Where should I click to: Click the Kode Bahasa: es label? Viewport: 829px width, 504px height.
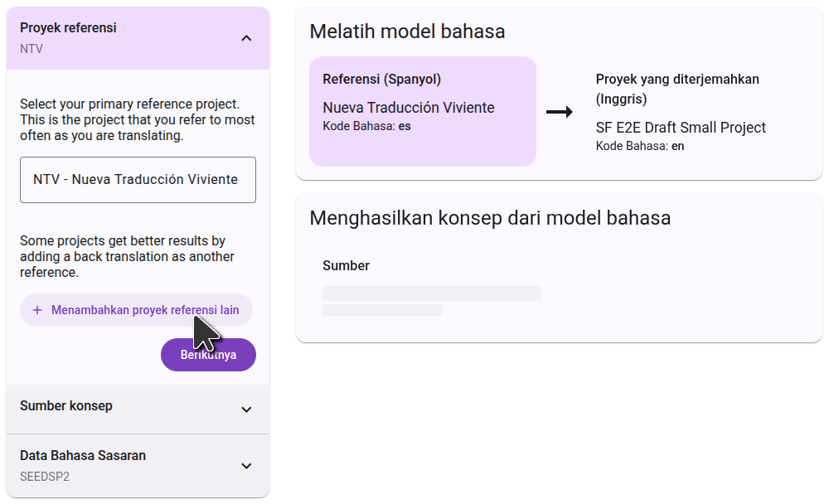pos(366,126)
